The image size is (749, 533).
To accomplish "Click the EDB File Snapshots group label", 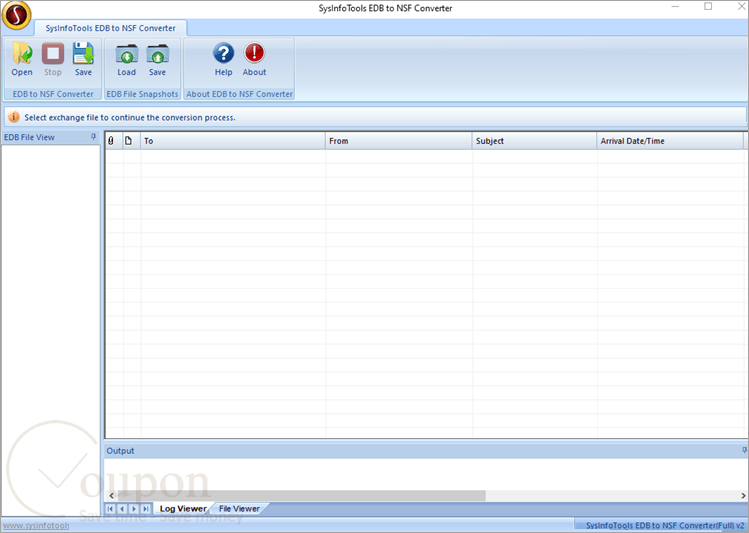I will pos(142,94).
